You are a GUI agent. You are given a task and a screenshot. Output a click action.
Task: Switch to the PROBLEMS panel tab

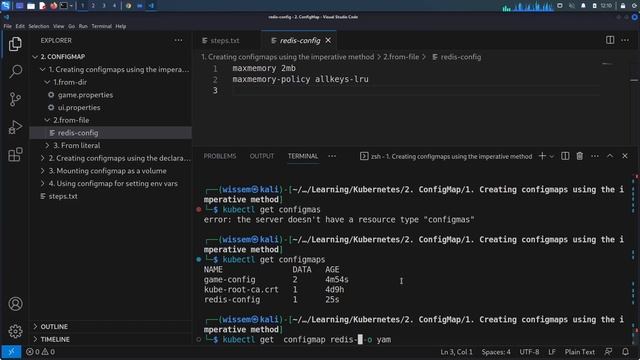[x=220, y=156]
